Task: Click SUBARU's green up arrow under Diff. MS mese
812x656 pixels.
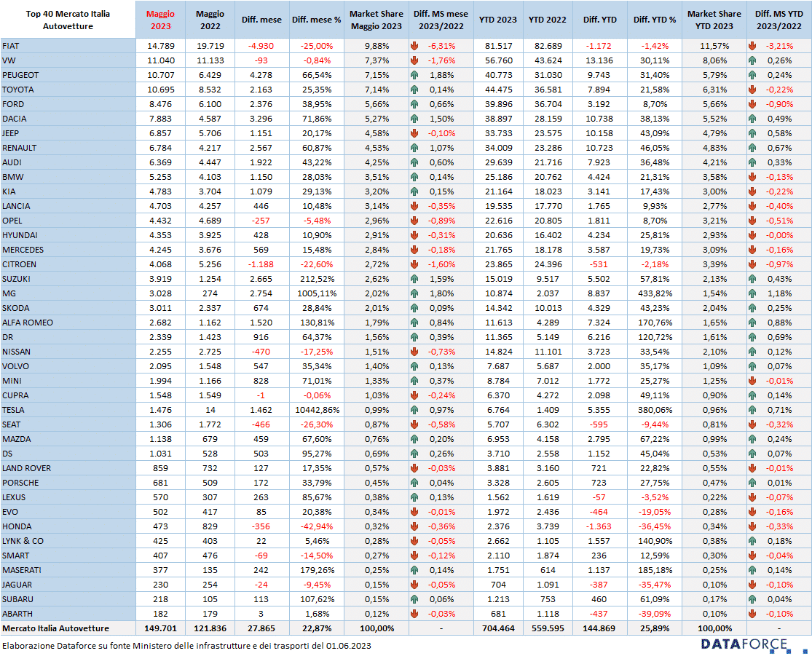Action: click(414, 599)
